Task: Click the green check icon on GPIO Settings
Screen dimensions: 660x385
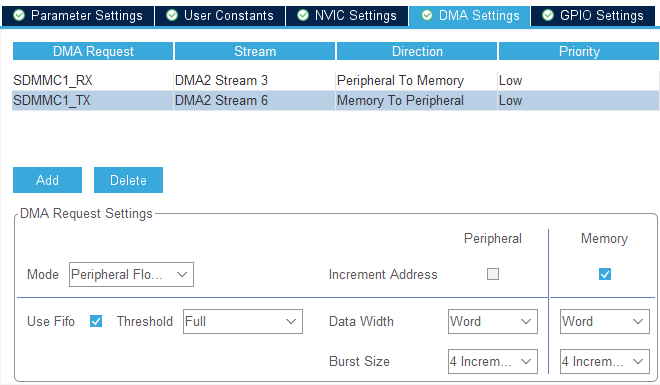Action: 548,16
